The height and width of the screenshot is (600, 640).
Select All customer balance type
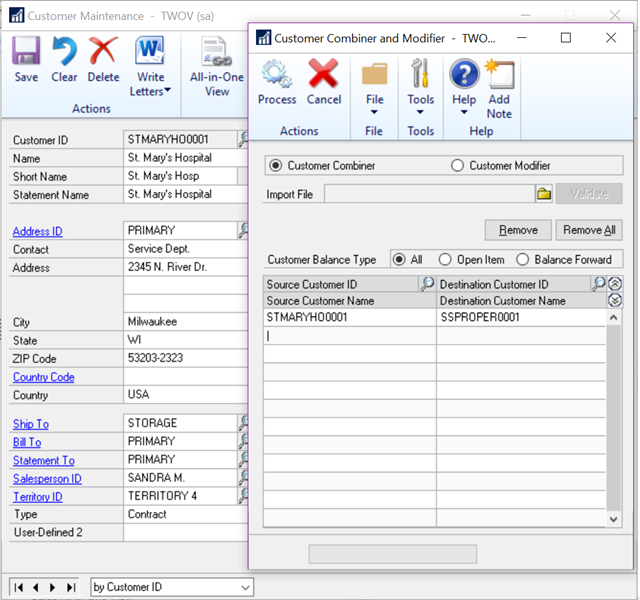399,260
